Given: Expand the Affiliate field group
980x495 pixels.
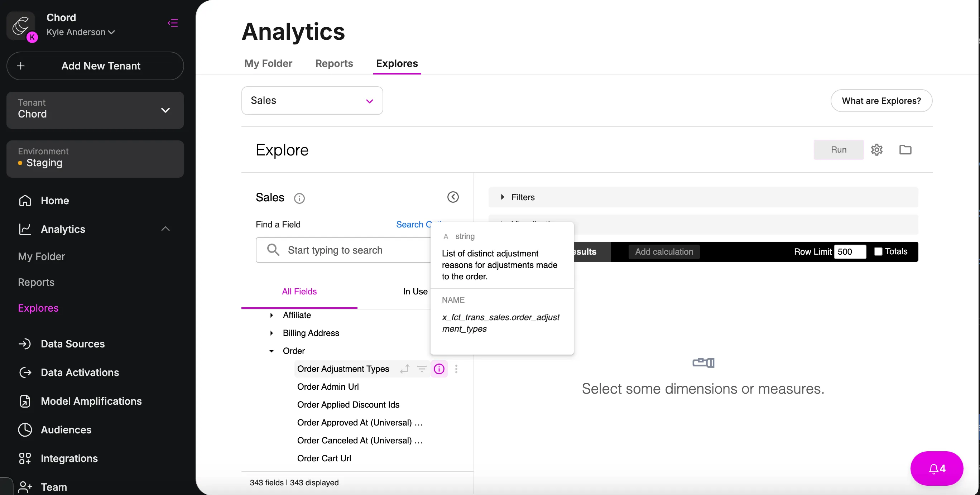Looking at the screenshot, I should tap(271, 315).
